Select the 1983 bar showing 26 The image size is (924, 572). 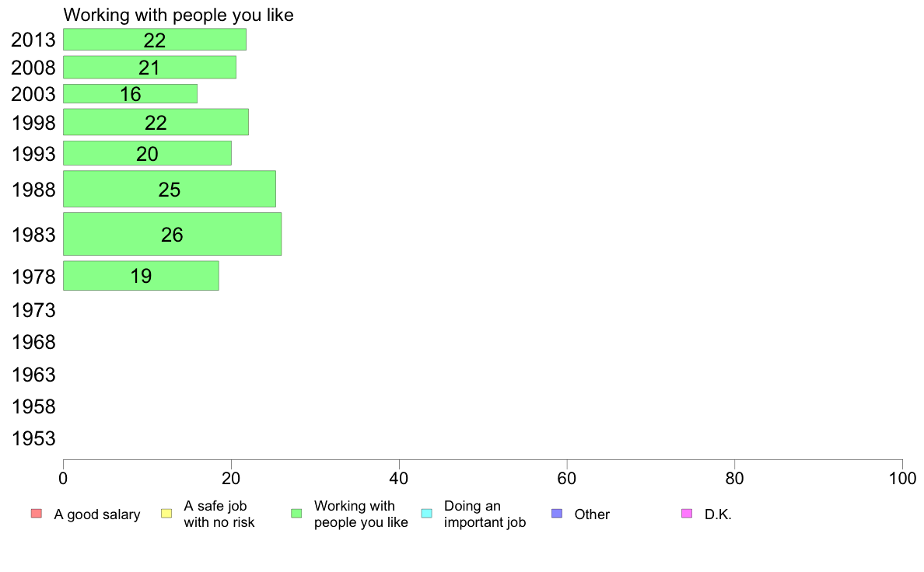pyautogui.click(x=172, y=234)
